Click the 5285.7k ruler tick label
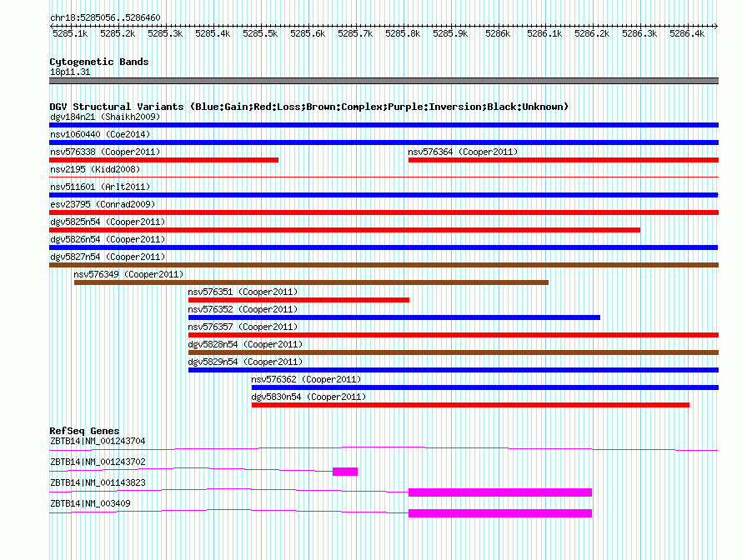Image resolution: width=742 pixels, height=560 pixels. pyautogui.click(x=355, y=33)
